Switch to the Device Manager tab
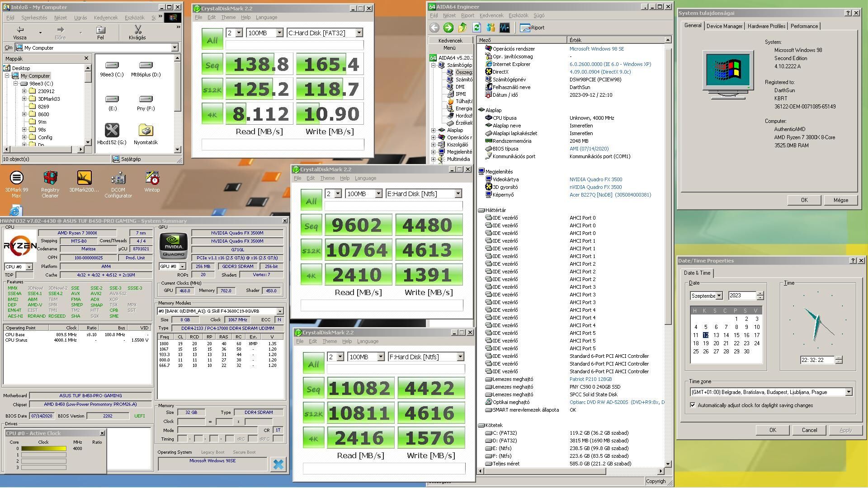The image size is (868, 488). (x=724, y=26)
